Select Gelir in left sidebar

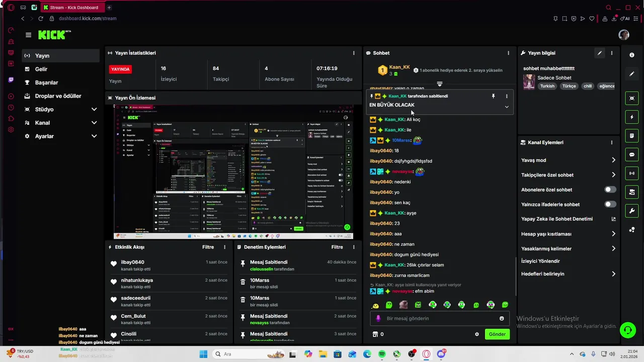[61, 69]
